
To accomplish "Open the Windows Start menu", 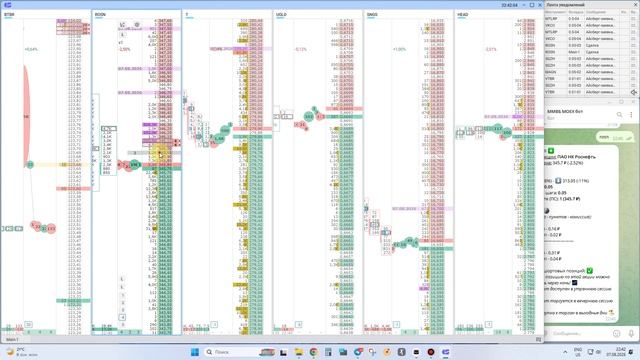I will click(x=195, y=352).
